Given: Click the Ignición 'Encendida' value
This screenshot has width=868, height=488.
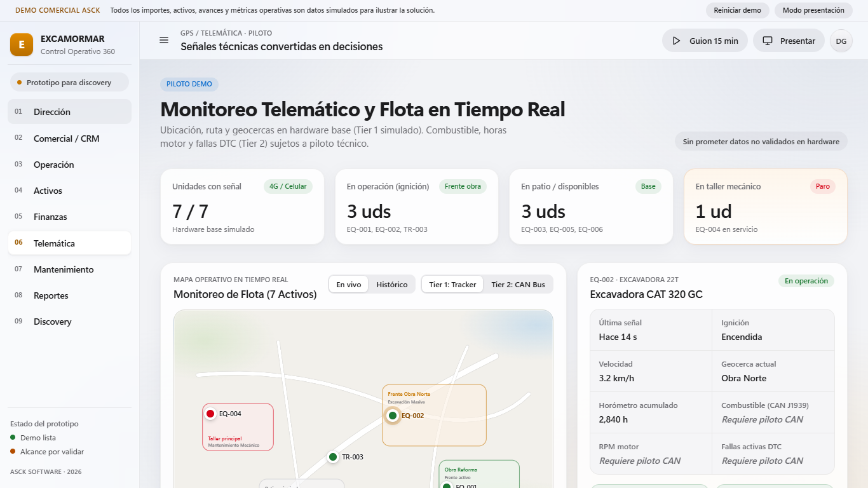Looking at the screenshot, I should [742, 337].
